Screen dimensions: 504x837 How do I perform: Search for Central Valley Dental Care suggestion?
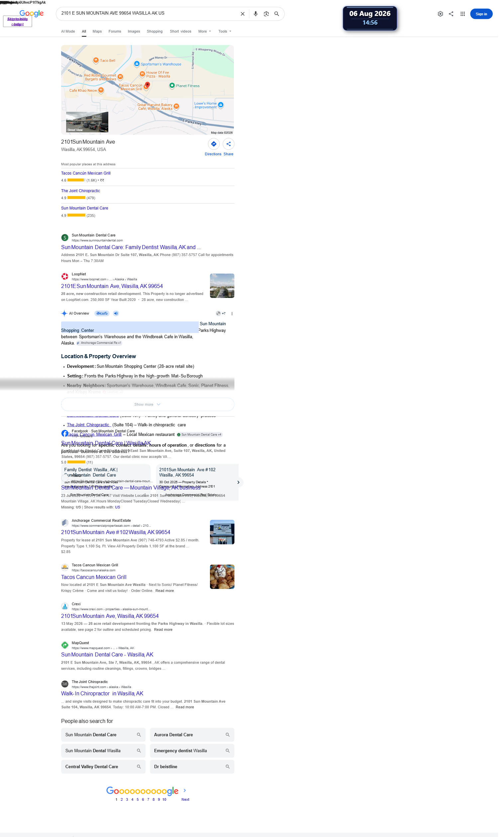[103, 767]
